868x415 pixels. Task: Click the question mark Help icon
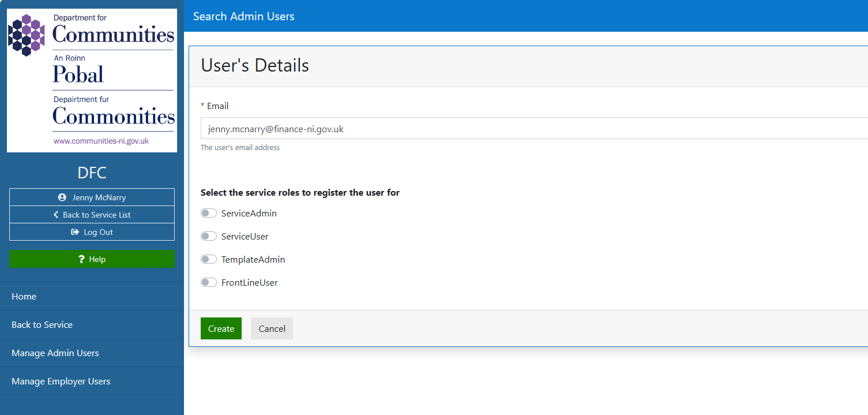tap(82, 259)
